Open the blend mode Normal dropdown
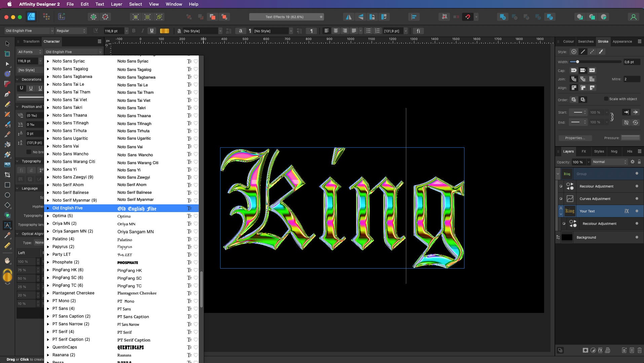 (610, 162)
